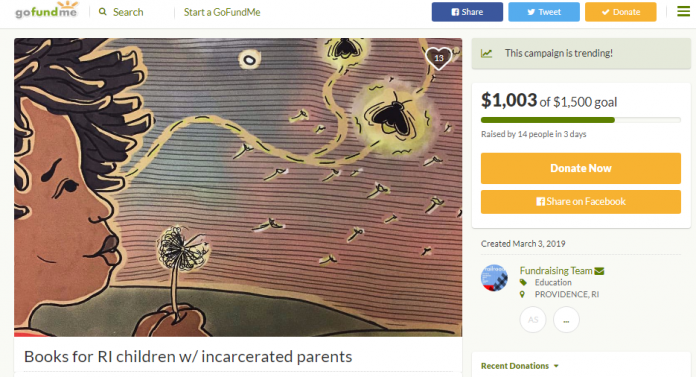Click the heart icon showing 13
Viewport: 696px width, 377px height.
click(439, 58)
